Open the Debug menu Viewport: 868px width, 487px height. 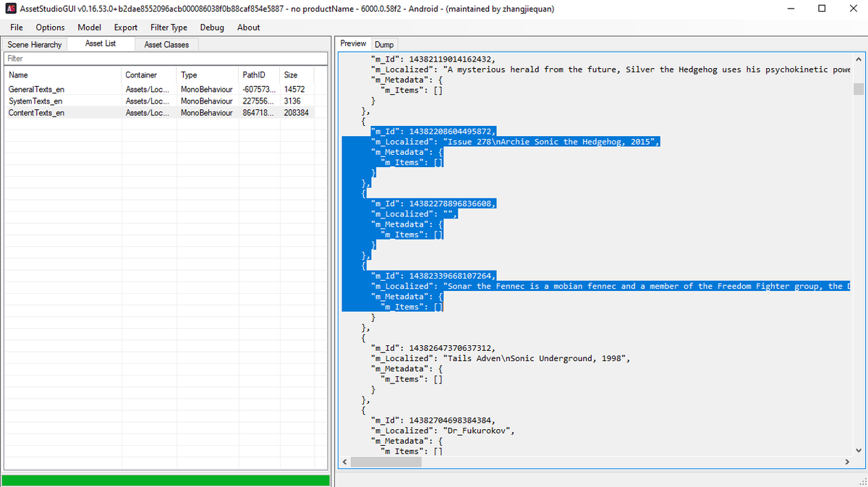tap(212, 27)
